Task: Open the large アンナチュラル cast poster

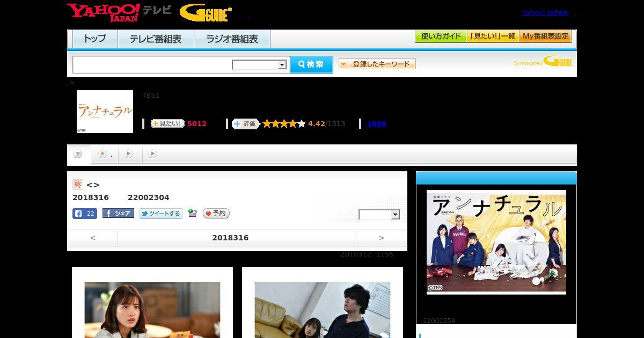Action: coord(496,242)
